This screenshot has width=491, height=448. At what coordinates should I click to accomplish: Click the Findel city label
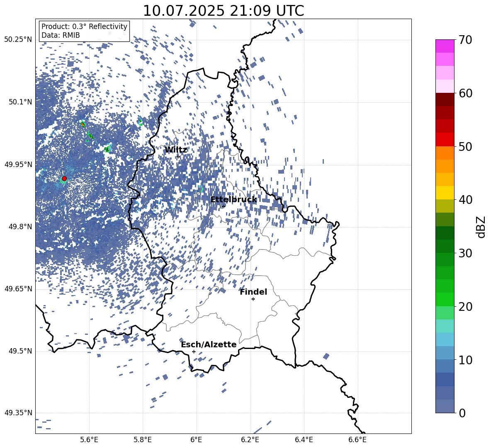(x=253, y=292)
